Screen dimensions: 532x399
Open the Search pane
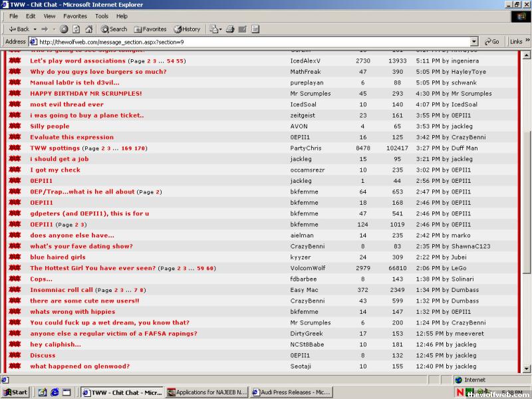coord(114,29)
